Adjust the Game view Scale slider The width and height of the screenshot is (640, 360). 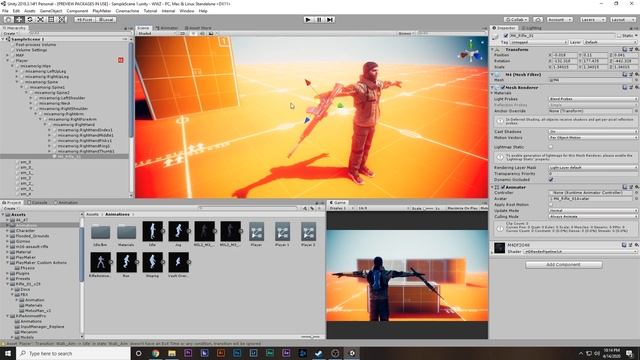(x=429, y=208)
